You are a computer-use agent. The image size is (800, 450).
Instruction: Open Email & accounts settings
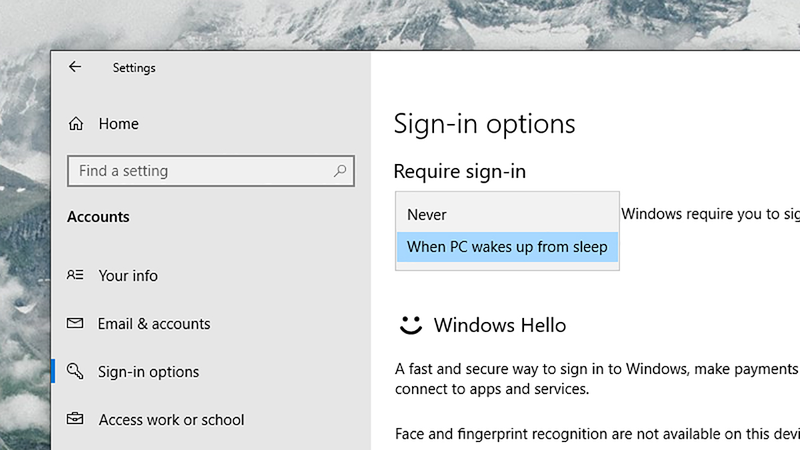(154, 323)
